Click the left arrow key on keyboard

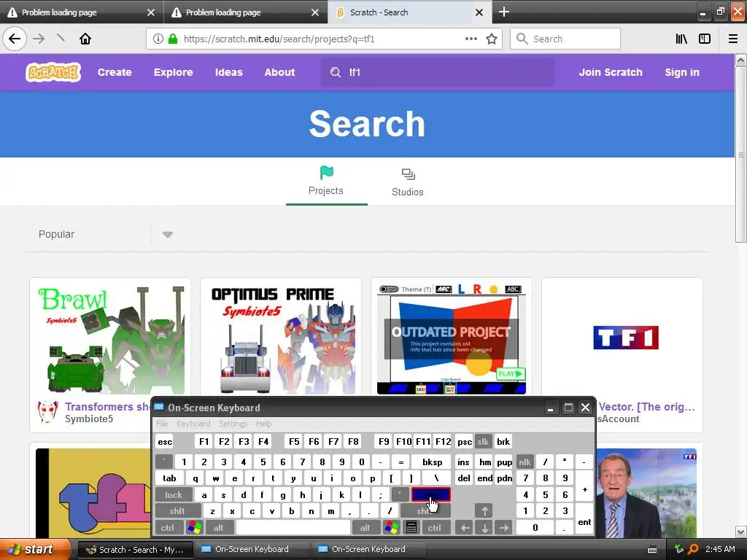point(465,527)
